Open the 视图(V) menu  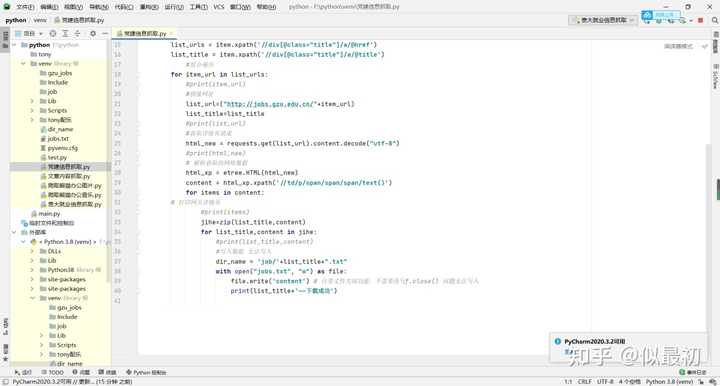click(x=73, y=7)
